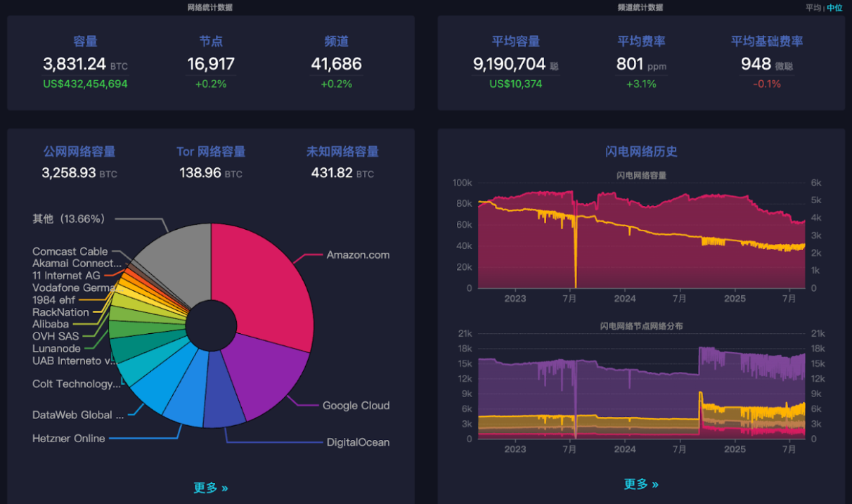
Task: Open the 节点 nodes statistic
Action: pyautogui.click(x=211, y=41)
